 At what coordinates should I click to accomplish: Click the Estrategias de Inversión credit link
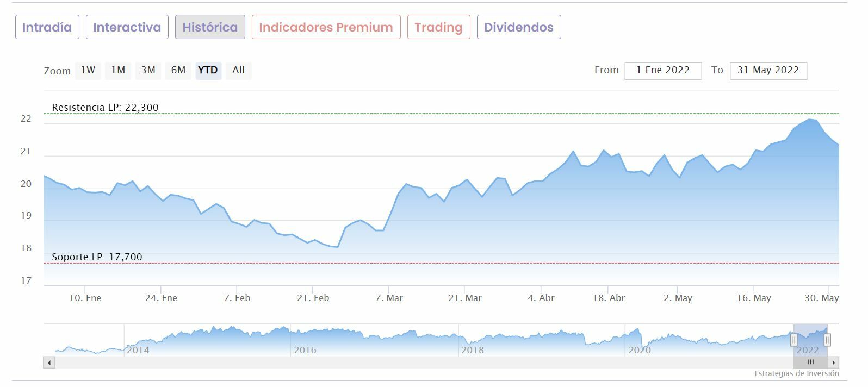coord(796,374)
